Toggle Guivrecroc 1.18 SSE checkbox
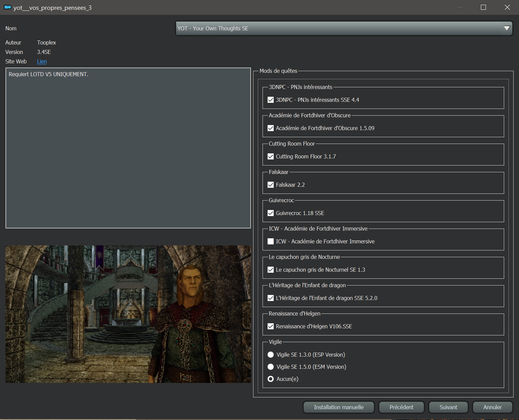The height and width of the screenshot is (420, 519). tap(270, 213)
